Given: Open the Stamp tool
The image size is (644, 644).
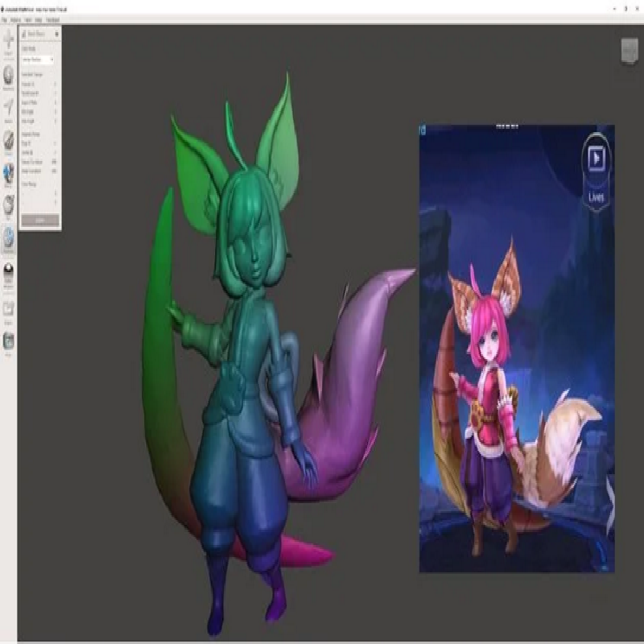Looking at the screenshot, I should (x=9, y=175).
